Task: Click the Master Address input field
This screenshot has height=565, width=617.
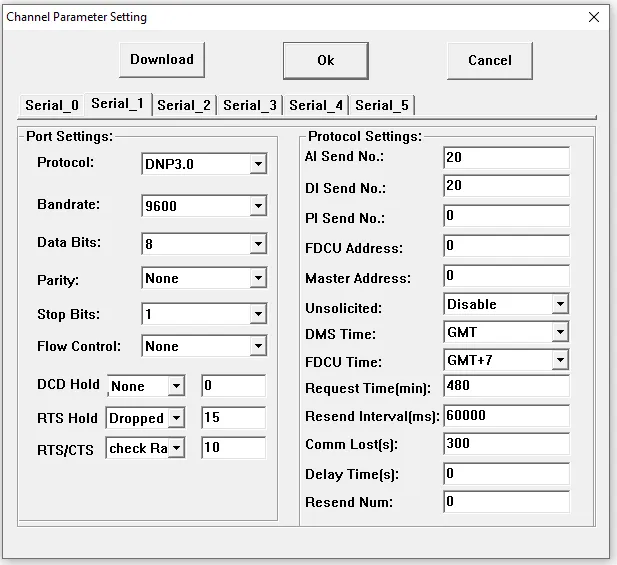Action: (506, 275)
